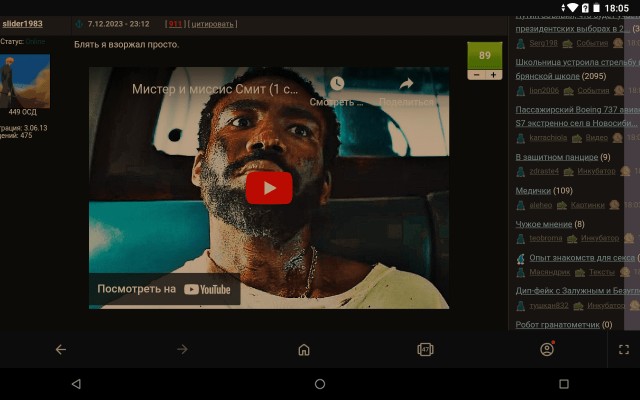Open 'События' category next to Serg198
This screenshot has height=400, width=640.
coord(592,43)
